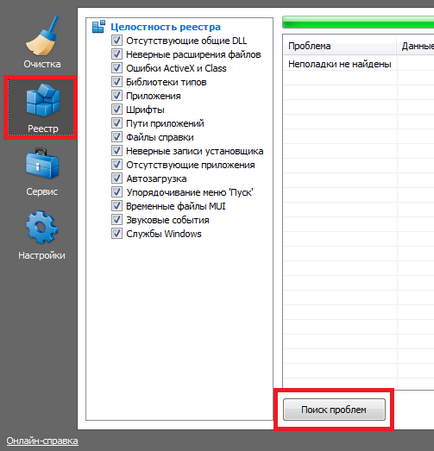The width and height of the screenshot is (434, 451).
Task: Open the Очистка cleaner broom icon
Action: [42, 36]
